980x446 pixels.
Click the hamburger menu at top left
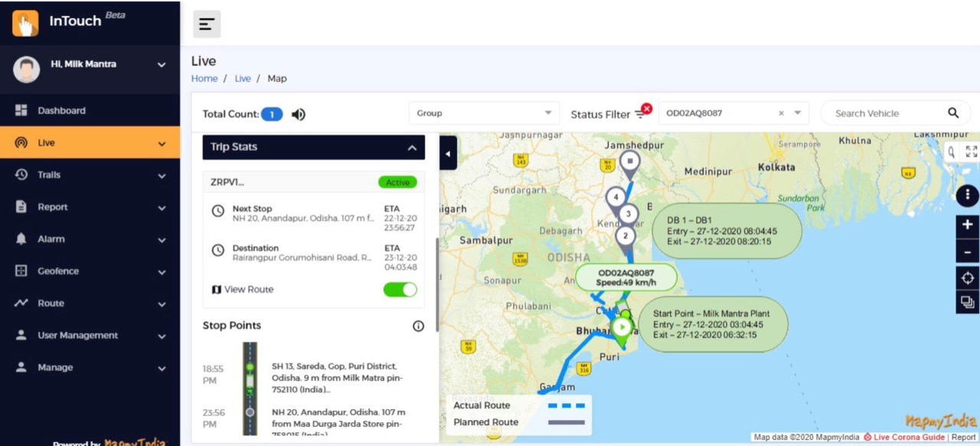[x=206, y=24]
